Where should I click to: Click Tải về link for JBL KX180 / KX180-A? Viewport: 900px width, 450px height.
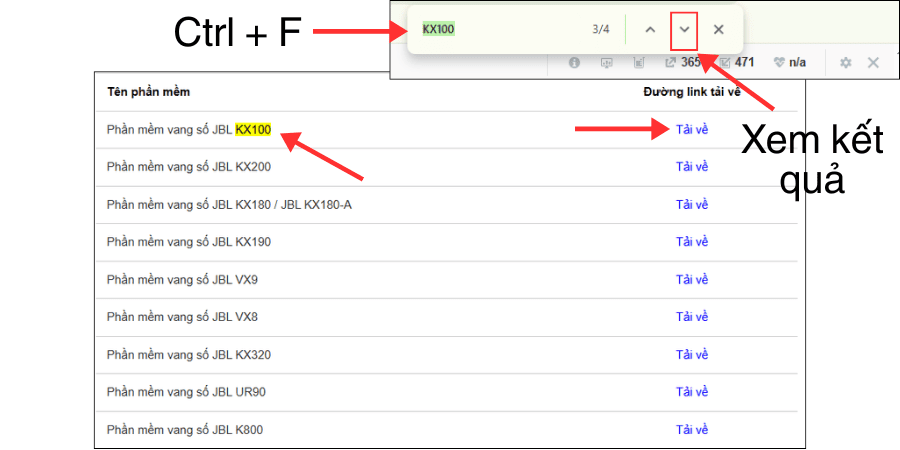tap(692, 205)
